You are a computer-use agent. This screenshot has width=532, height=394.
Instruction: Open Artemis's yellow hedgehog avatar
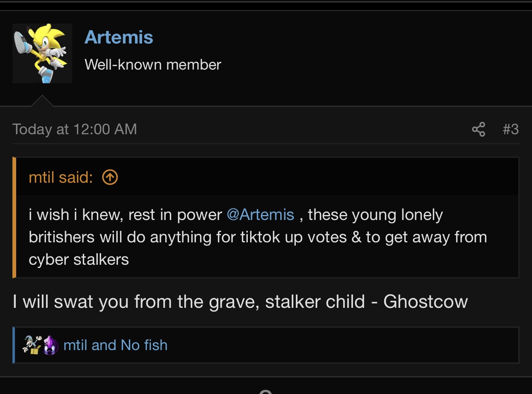[x=42, y=53]
